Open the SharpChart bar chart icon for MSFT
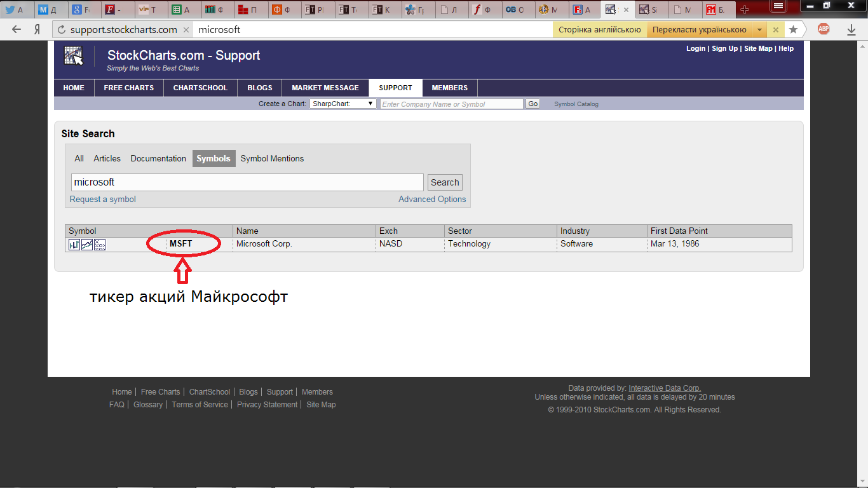 coord(74,245)
